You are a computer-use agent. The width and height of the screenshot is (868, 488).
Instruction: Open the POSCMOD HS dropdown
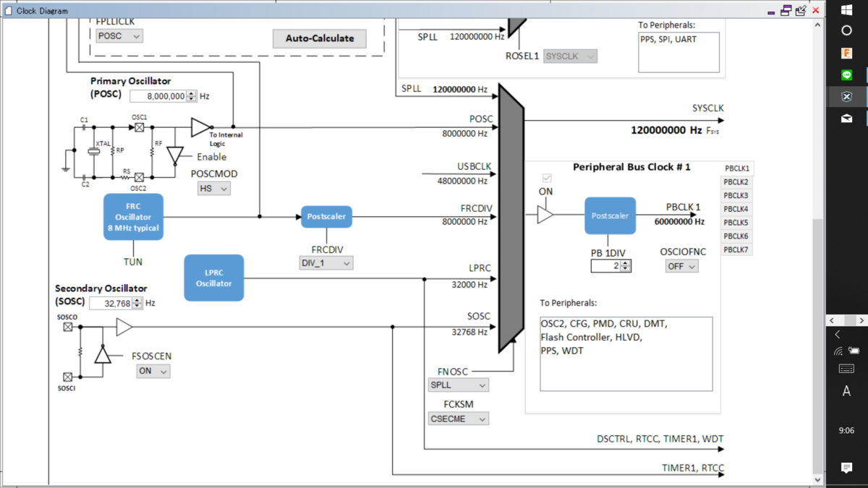pos(213,188)
